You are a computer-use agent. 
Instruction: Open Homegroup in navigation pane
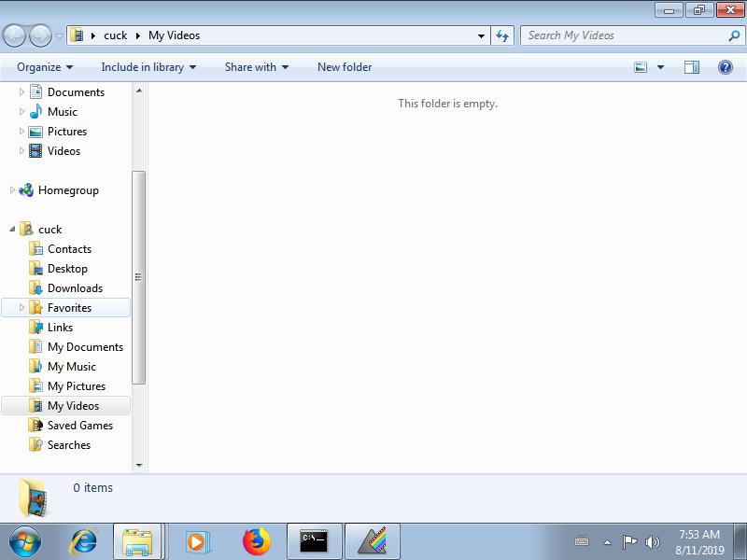point(67,190)
